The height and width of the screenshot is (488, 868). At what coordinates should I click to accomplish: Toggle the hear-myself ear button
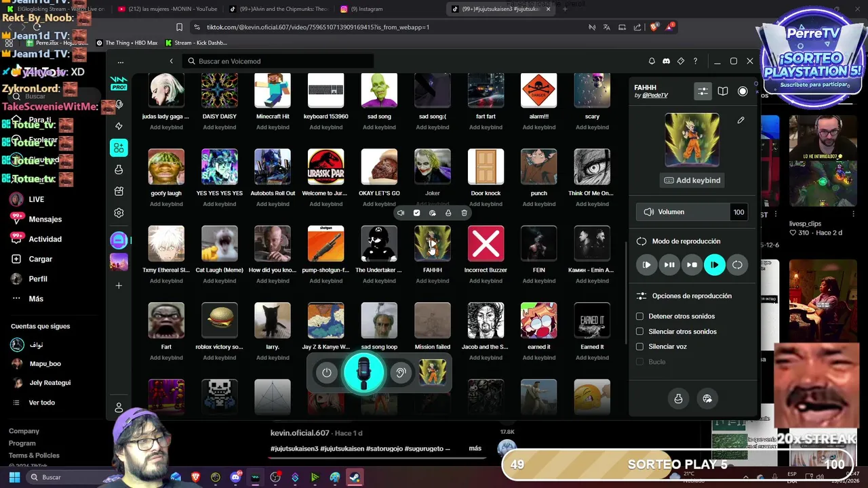pos(401,373)
